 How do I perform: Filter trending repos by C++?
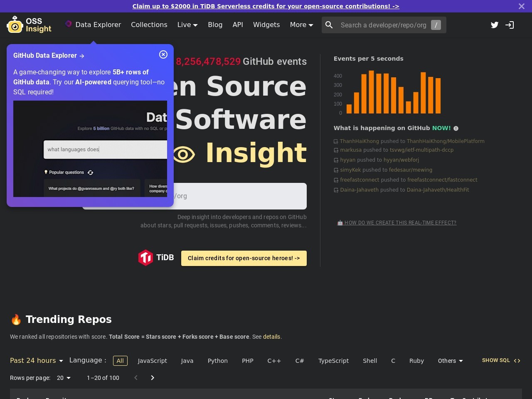[274, 361]
